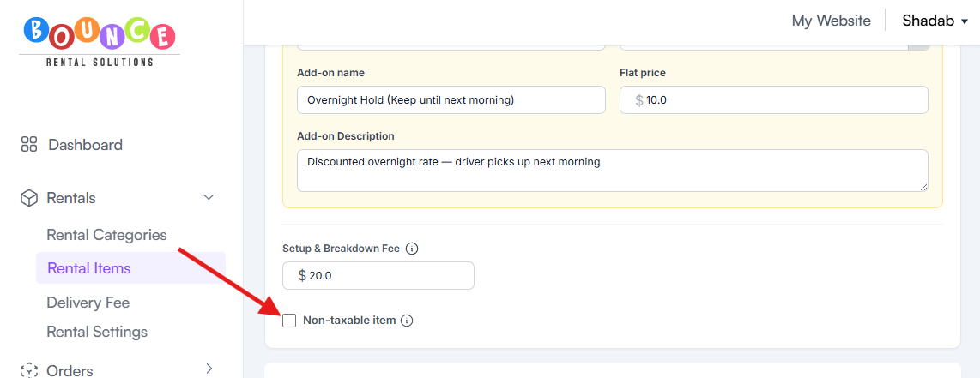Expand the Orders submenu arrow
980x378 pixels.
pos(209,369)
